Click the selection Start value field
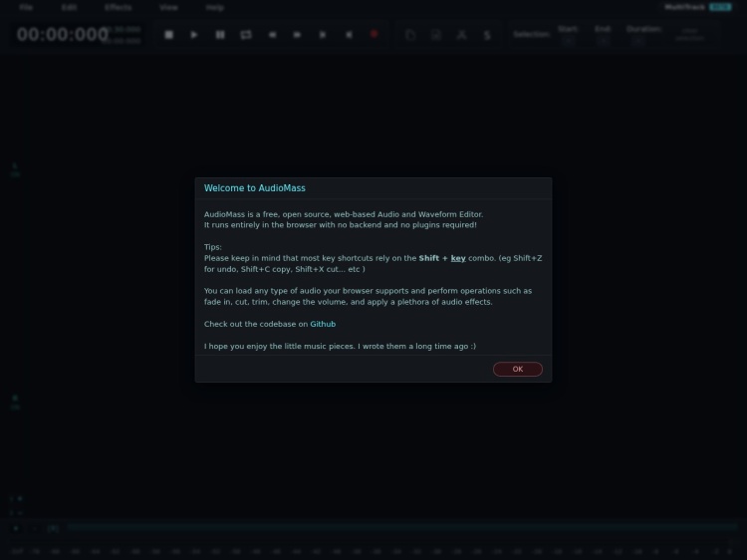 pos(568,41)
